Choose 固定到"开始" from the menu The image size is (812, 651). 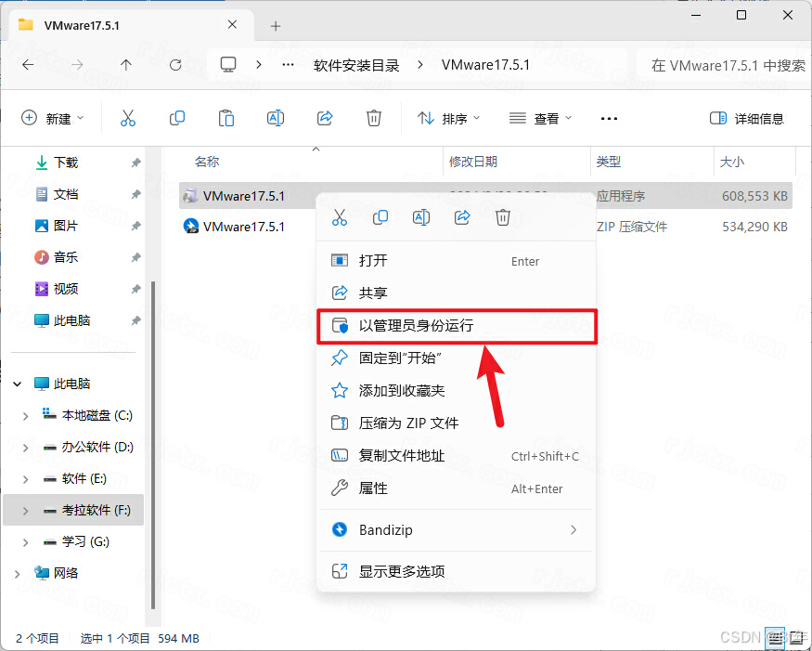(456, 358)
